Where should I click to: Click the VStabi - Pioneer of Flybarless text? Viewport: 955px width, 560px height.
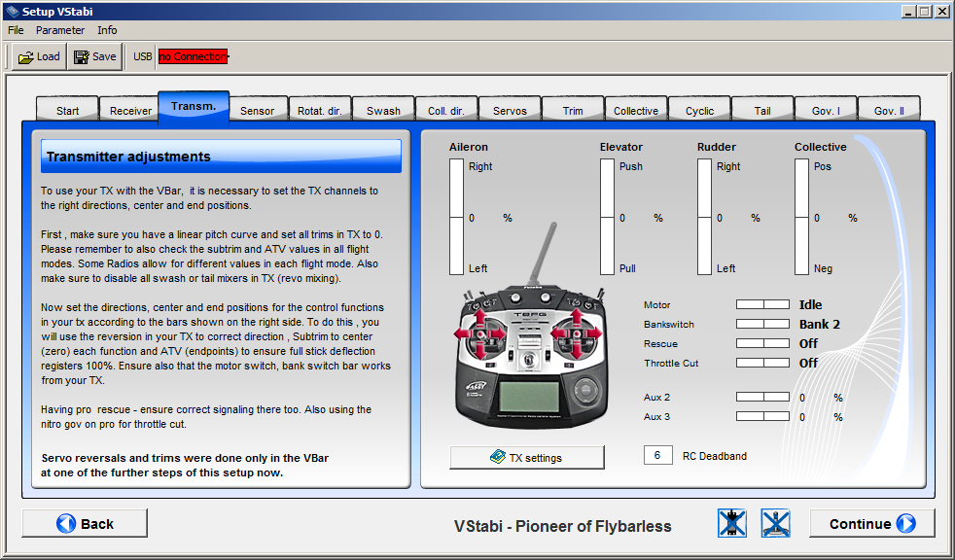click(x=563, y=526)
